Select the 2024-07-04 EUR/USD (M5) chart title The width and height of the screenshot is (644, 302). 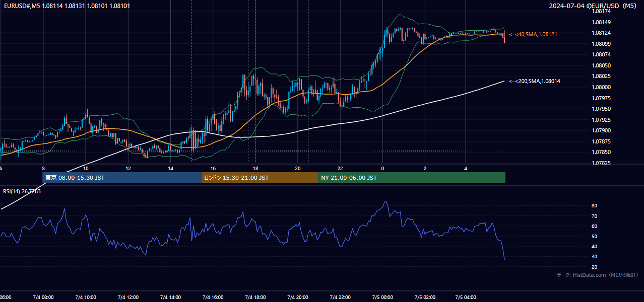click(593, 6)
